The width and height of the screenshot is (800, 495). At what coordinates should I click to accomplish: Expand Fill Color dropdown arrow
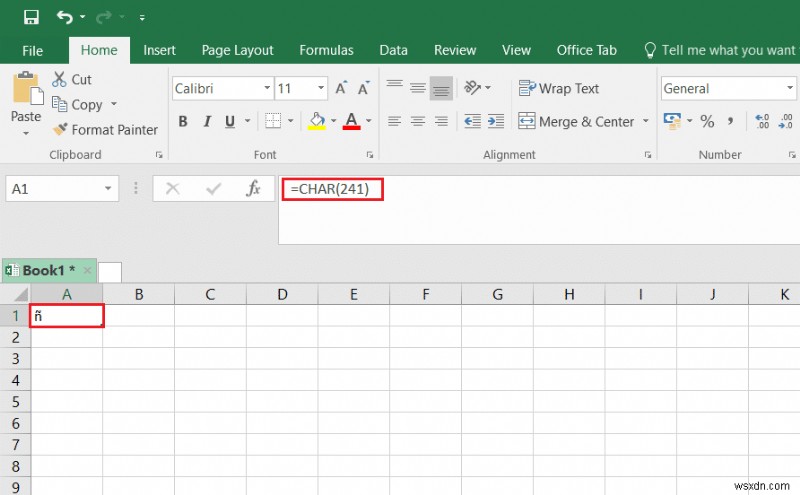click(334, 121)
